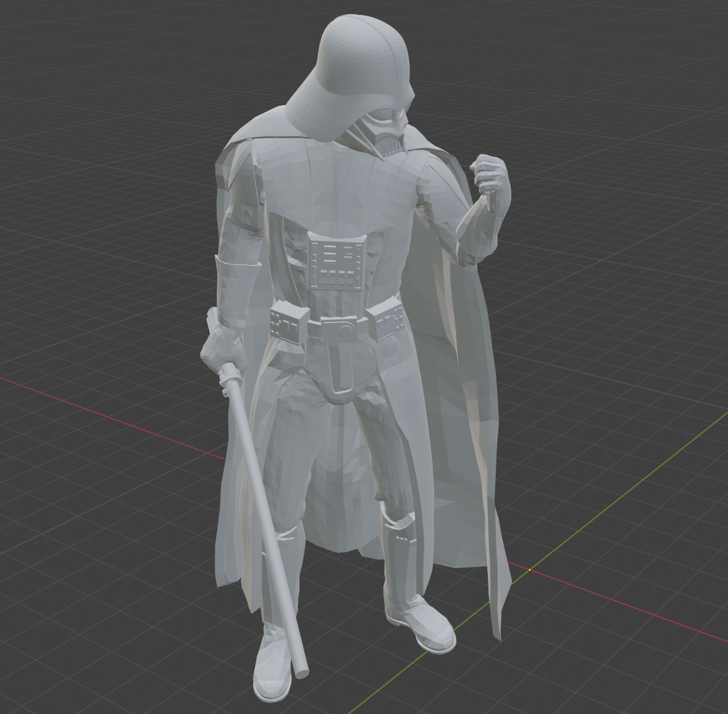The image size is (728, 714).
Task: Select the lightsaber hilt top above hand
Action: (x=211, y=320)
